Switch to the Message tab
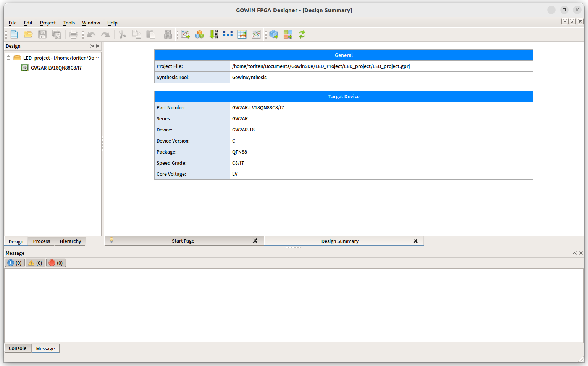Image resolution: width=588 pixels, height=366 pixels. click(x=45, y=348)
